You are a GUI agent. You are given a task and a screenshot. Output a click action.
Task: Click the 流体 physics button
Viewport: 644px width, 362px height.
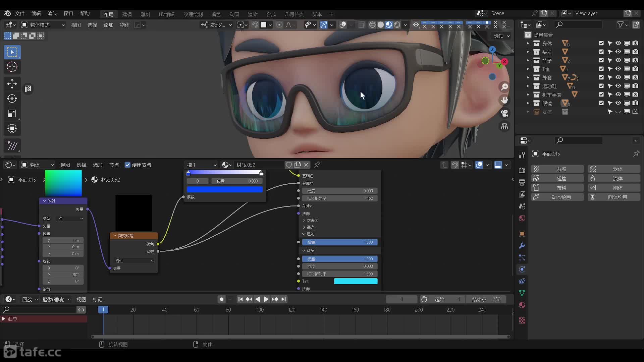click(614, 178)
